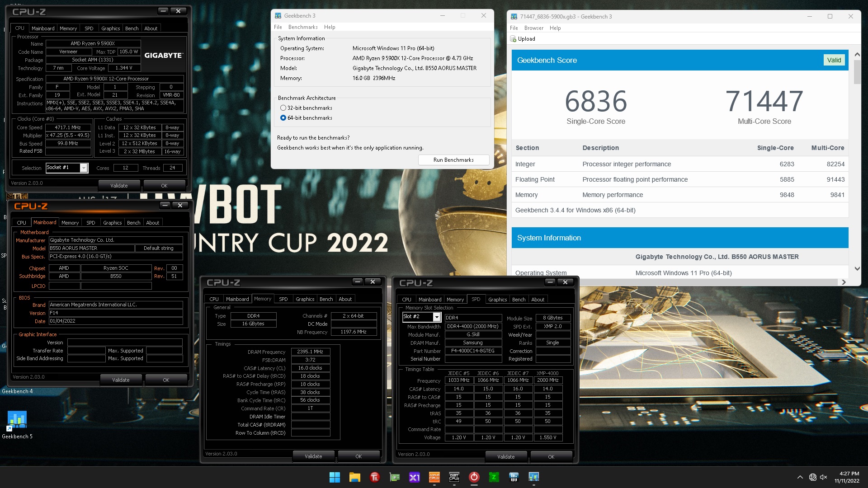Switch to Bench tab in CPU-Z CPU window
868x488 pixels.
point(132,28)
